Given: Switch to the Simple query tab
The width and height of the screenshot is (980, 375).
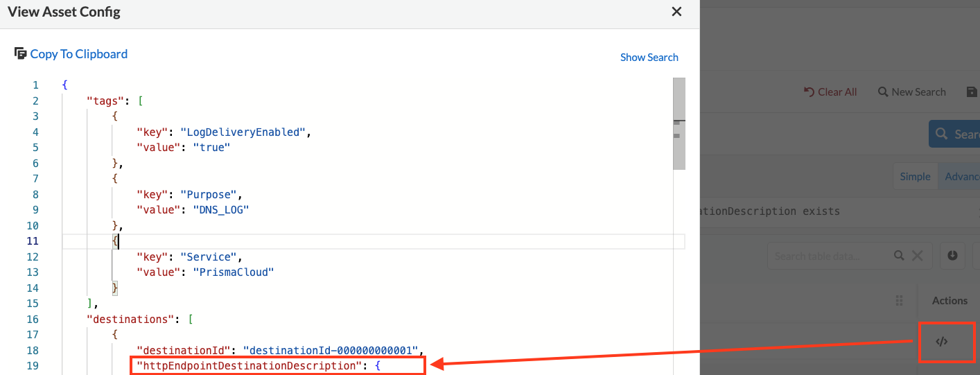Looking at the screenshot, I should pos(915,177).
